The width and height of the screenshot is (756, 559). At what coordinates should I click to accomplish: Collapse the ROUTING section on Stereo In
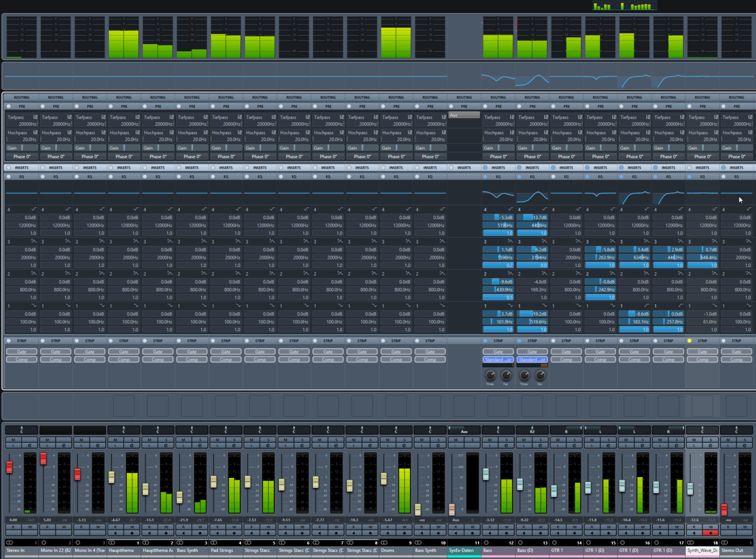tap(22, 97)
